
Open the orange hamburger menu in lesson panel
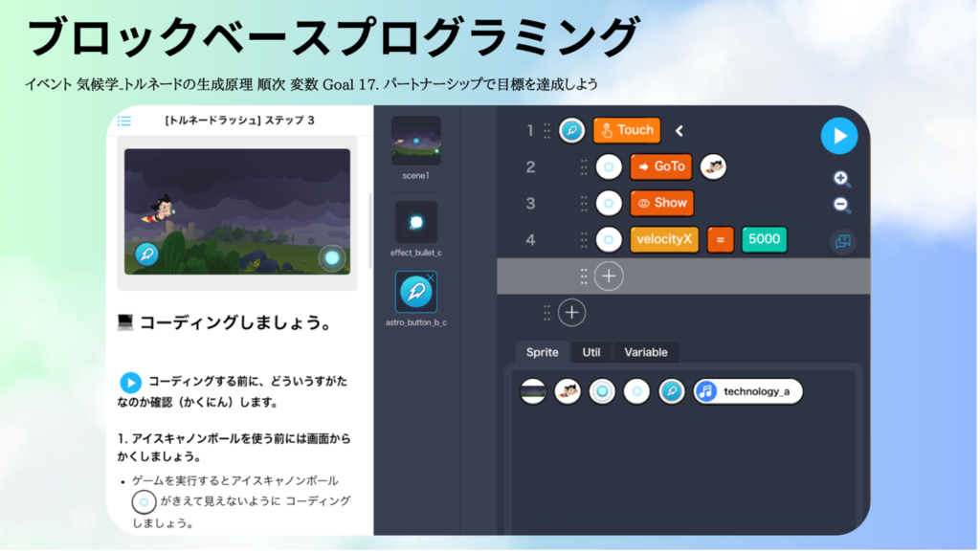tap(123, 120)
